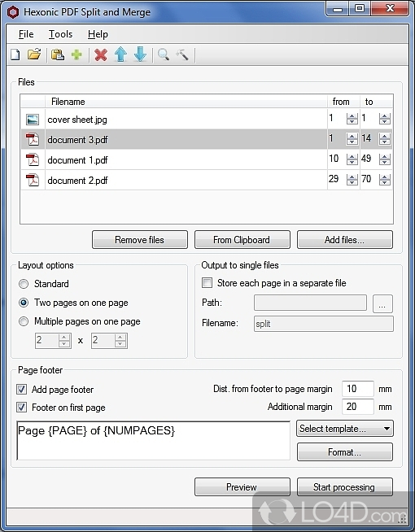Click the 'to' column header
The height and width of the screenshot is (532, 415).
click(376, 102)
